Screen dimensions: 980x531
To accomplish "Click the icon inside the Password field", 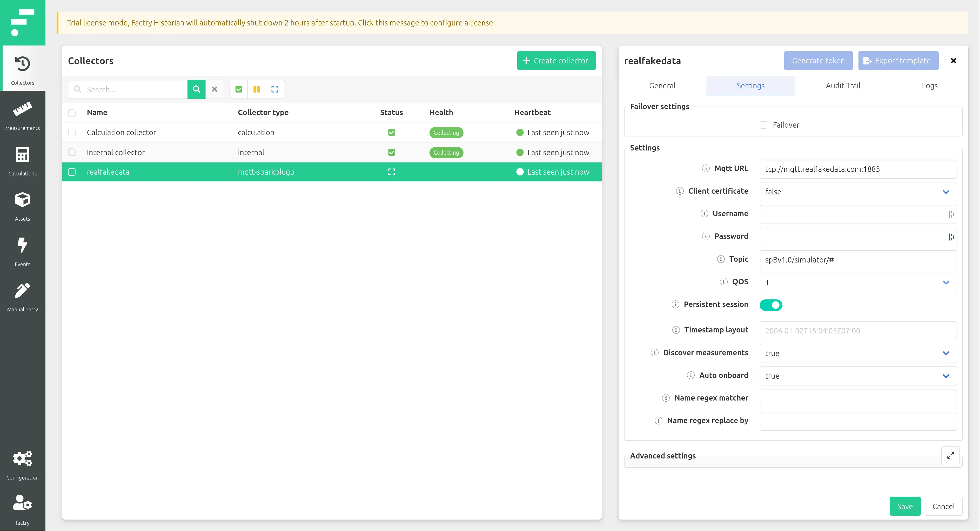I will tap(951, 237).
